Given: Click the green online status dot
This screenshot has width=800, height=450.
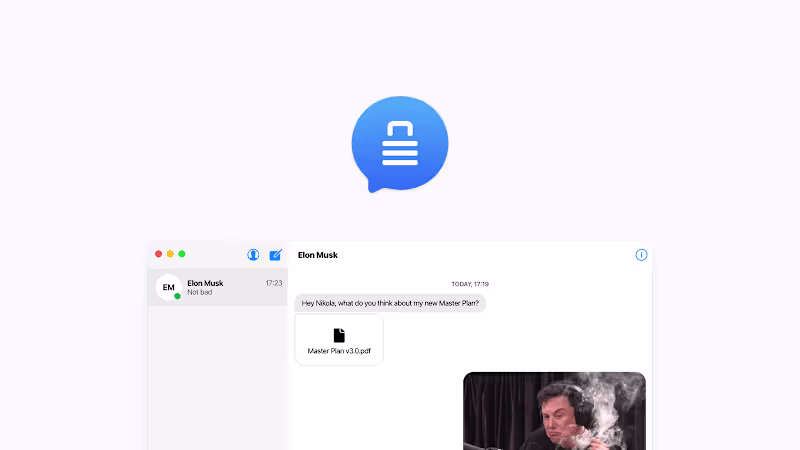Looking at the screenshot, I should click(x=177, y=296).
